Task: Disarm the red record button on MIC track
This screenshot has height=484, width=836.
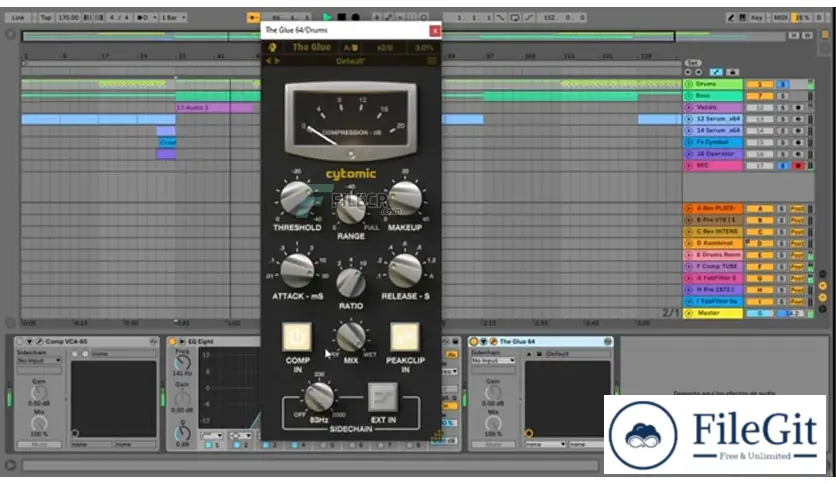Action: (x=798, y=166)
